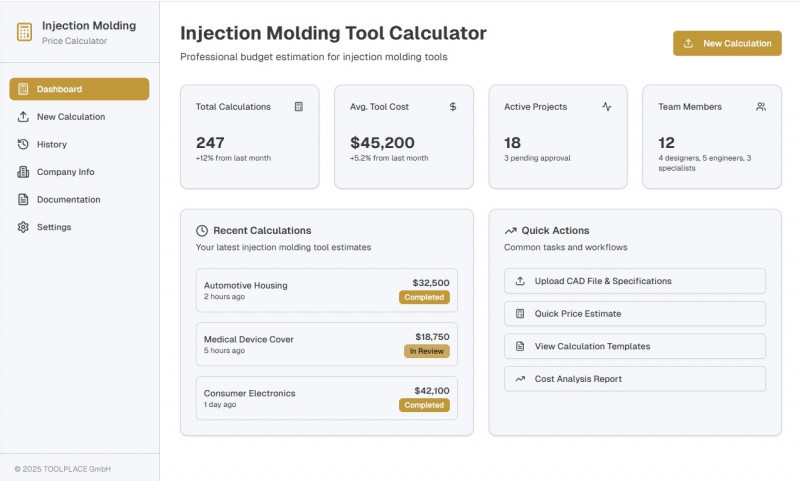This screenshot has height=481, width=800.
Task: Click the dollar sign icon on Avg. Tool Cost
Action: [x=453, y=106]
